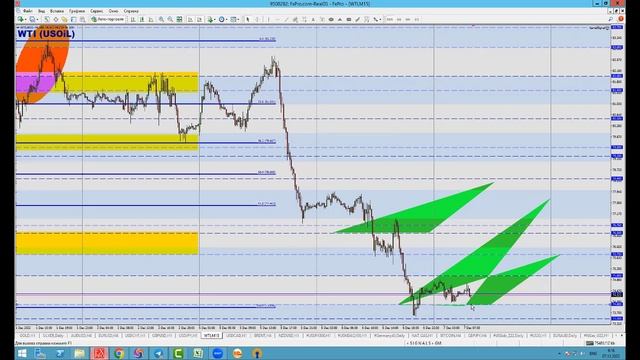Viewport: 640px width, 360px height.
Task: Open the Окно menu
Action: (113, 11)
